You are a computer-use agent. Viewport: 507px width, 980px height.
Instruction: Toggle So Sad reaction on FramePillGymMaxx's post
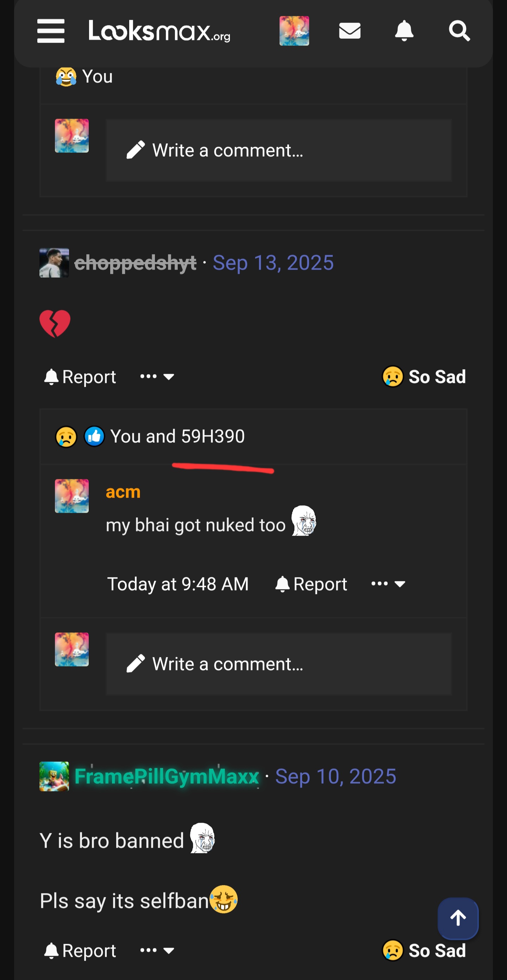(424, 950)
